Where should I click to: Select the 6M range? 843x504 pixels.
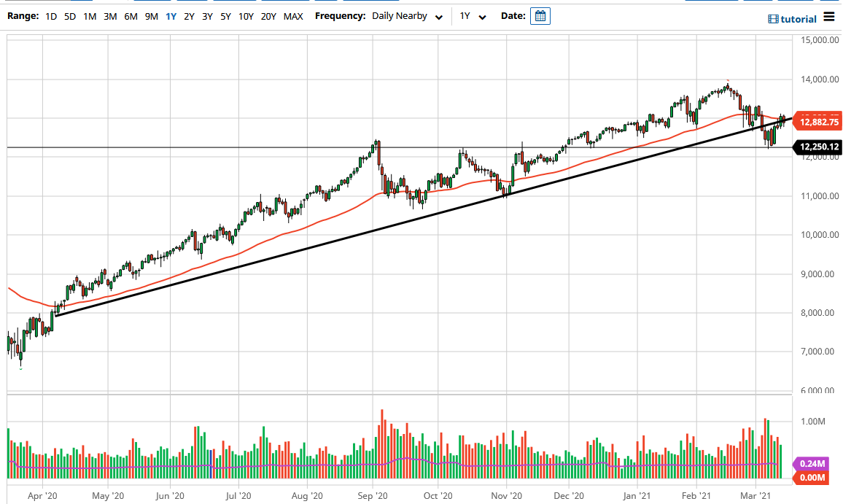click(x=129, y=15)
